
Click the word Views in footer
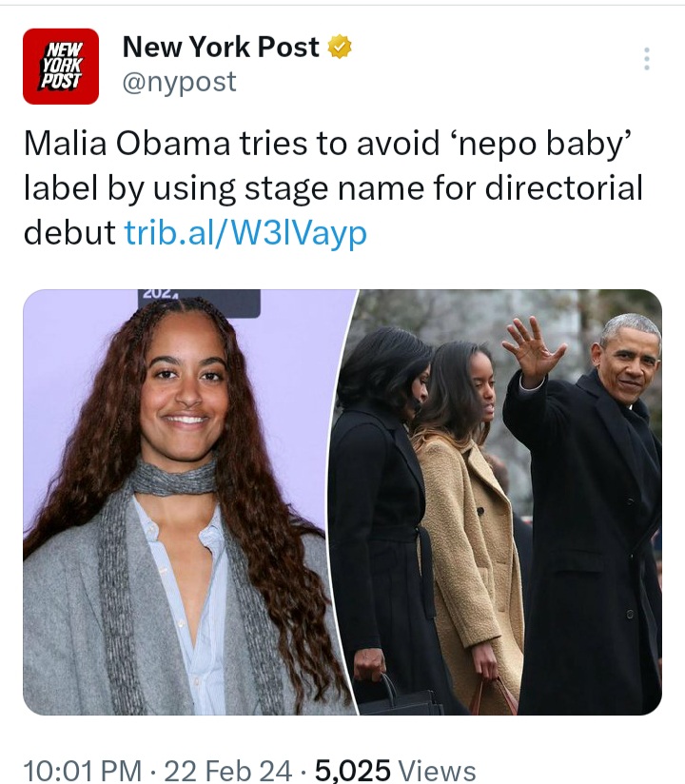[436, 770]
